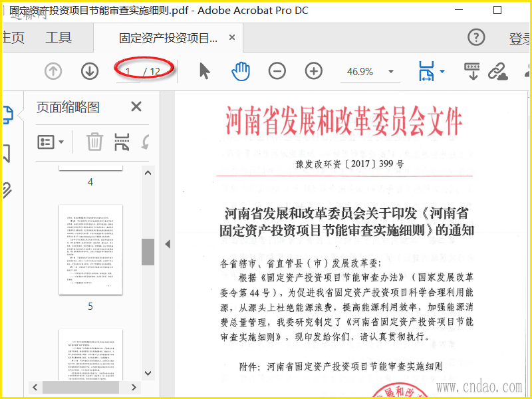Open the help question mark icon
Screen dimensions: 532x399
coord(476,37)
